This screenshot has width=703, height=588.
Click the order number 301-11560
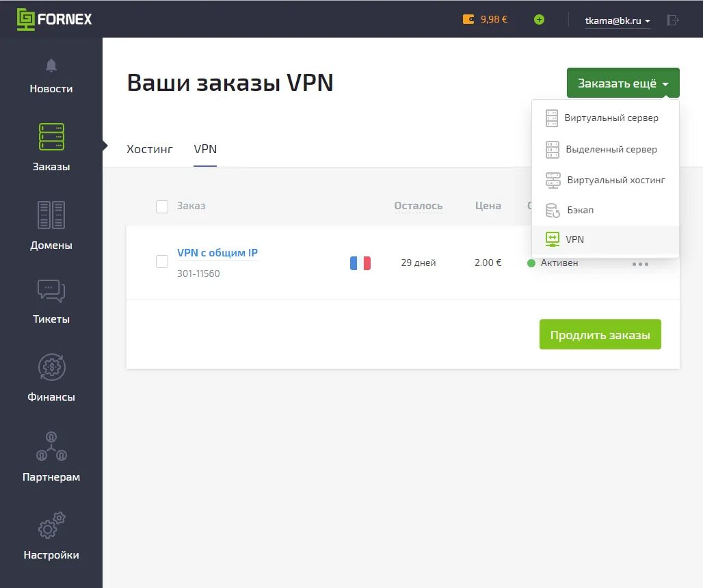tap(198, 273)
